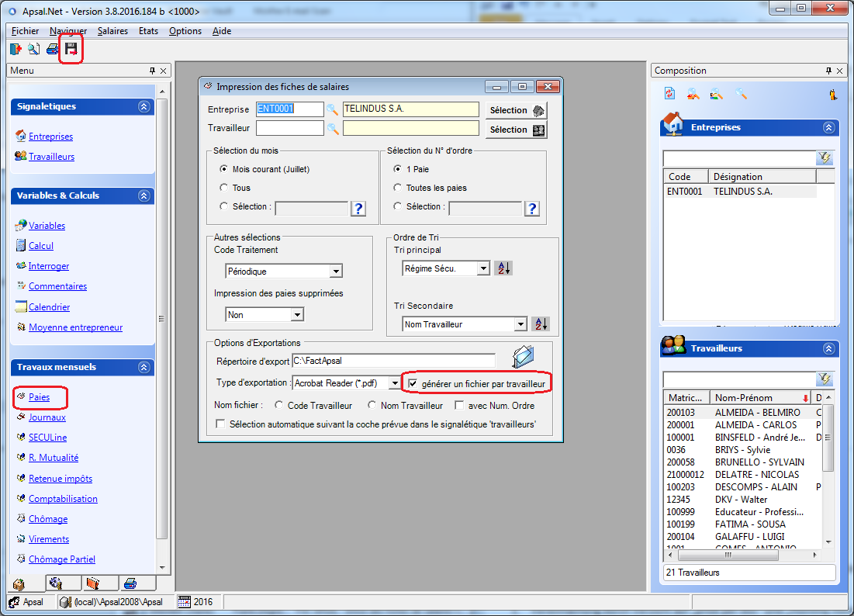Open the export folder browse icon
This screenshot has width=854, height=616.
524,357
